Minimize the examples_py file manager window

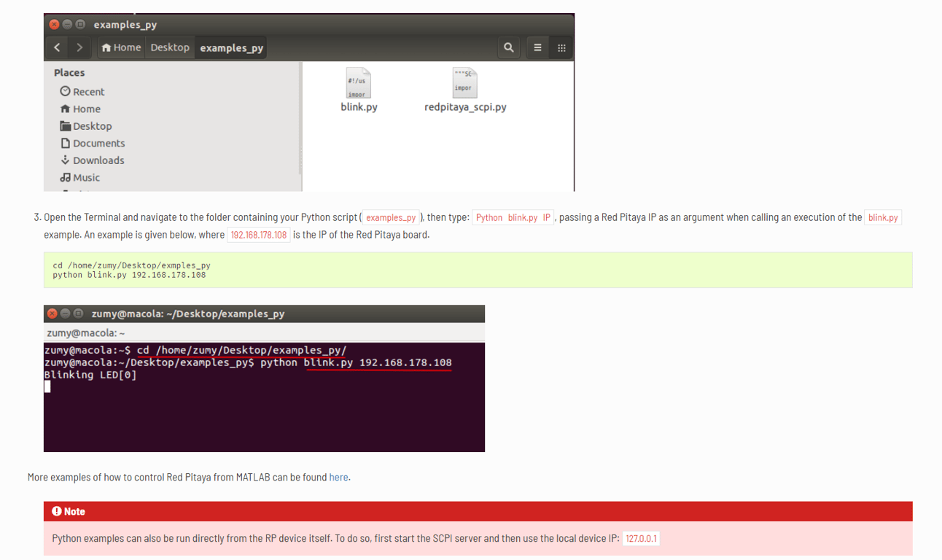tap(67, 24)
